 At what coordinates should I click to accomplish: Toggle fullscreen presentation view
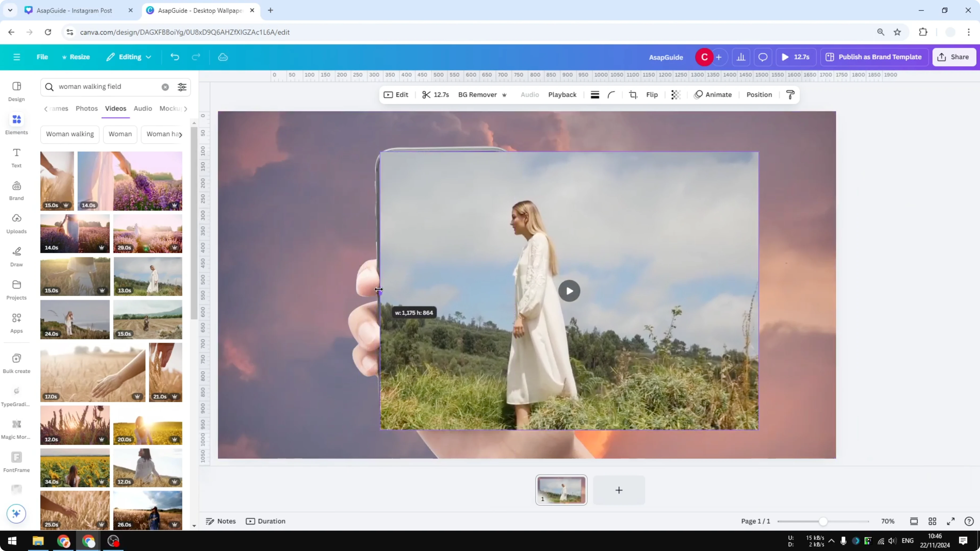click(x=950, y=521)
